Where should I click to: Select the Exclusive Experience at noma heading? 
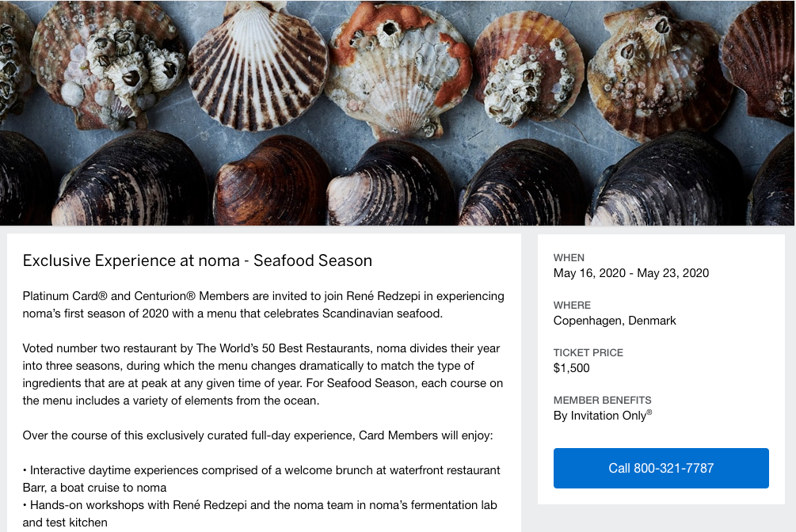(197, 260)
